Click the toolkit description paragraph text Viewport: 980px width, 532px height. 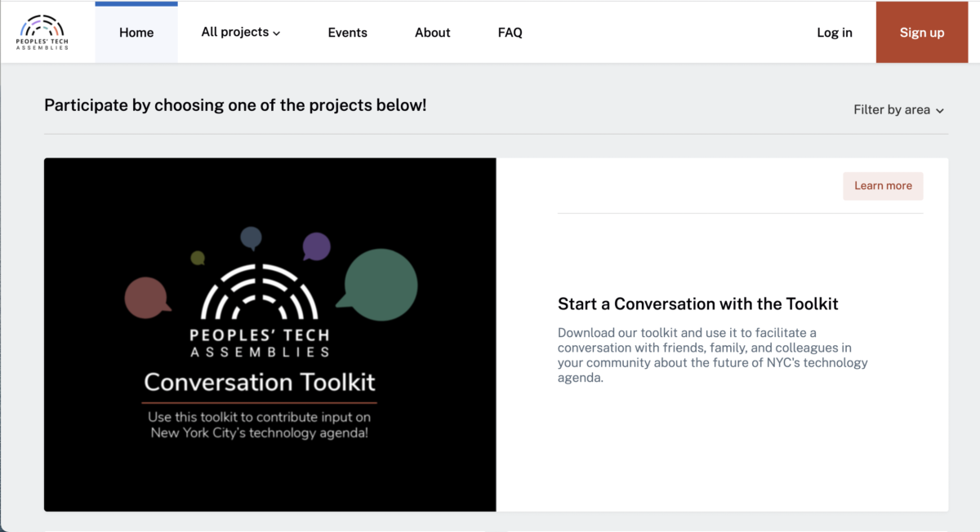(713, 355)
